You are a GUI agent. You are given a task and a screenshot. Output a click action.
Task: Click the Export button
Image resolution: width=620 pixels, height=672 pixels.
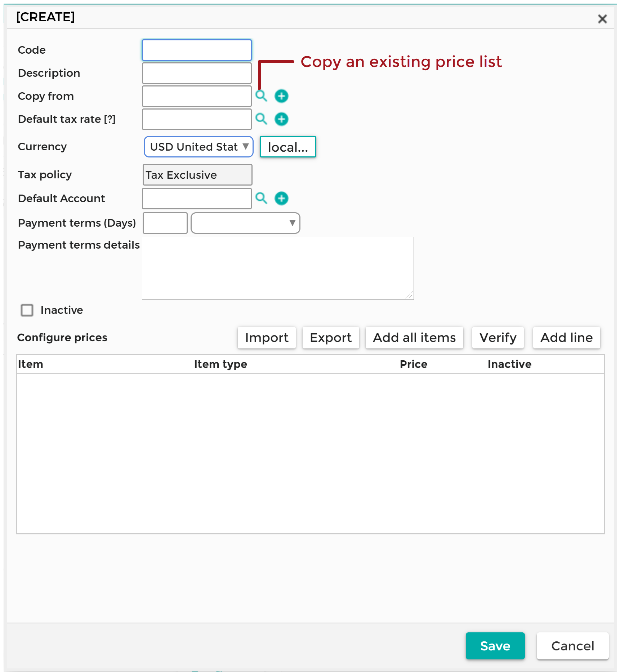(x=331, y=338)
